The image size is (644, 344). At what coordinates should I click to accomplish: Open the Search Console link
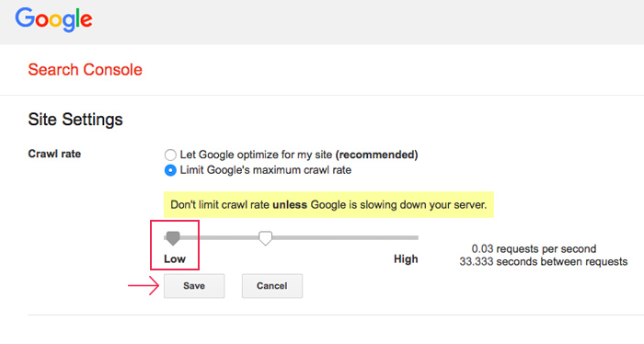85,70
